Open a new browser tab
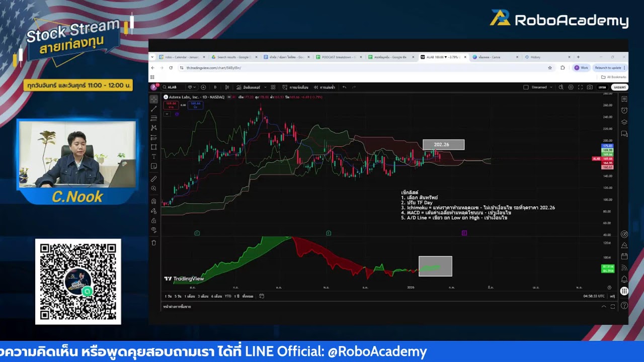Image resolution: width=644 pixels, height=362 pixels. click(x=578, y=57)
